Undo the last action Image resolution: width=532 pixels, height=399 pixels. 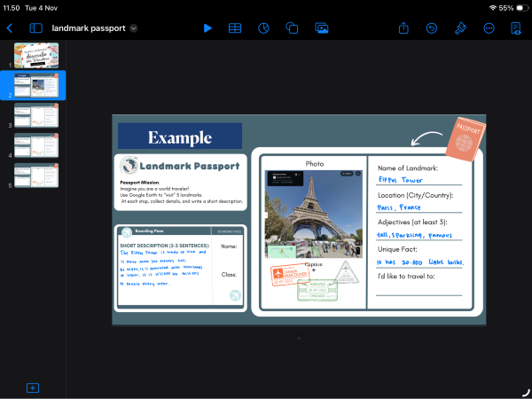(432, 28)
